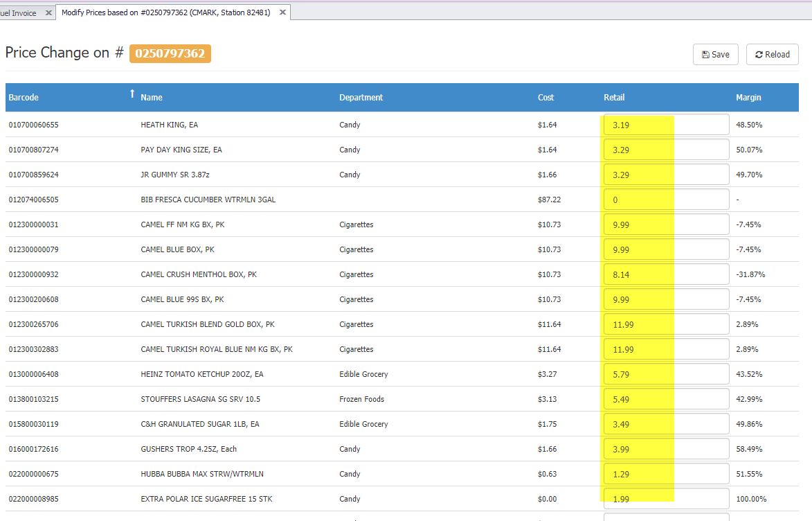
Task: Click Frozen Foods department for Stouffers Lasagna
Action: coord(361,399)
